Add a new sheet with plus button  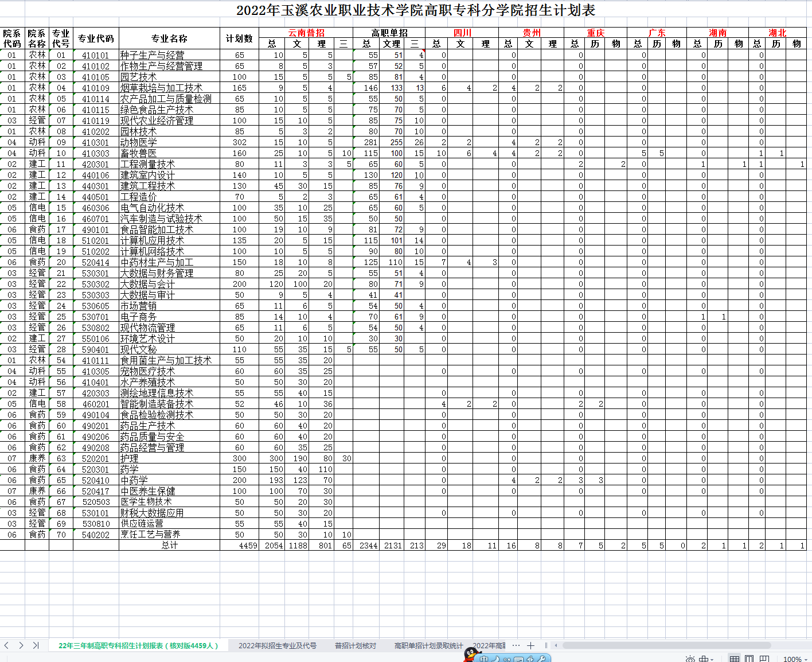pyautogui.click(x=531, y=645)
